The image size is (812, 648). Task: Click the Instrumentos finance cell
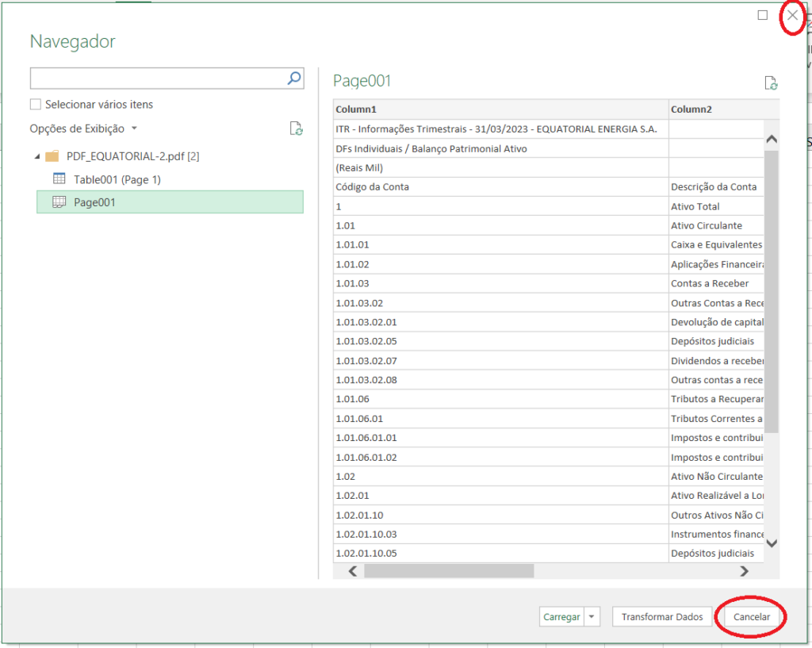click(x=717, y=534)
